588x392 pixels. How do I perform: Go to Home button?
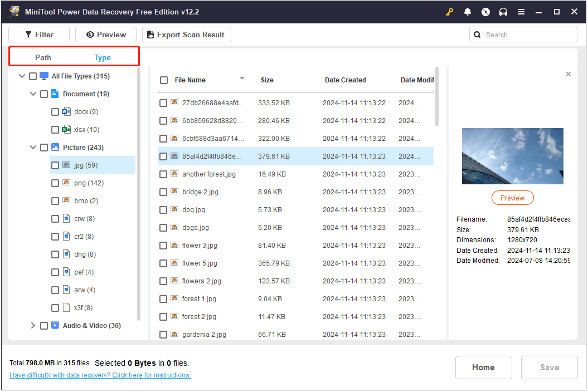coord(483,367)
